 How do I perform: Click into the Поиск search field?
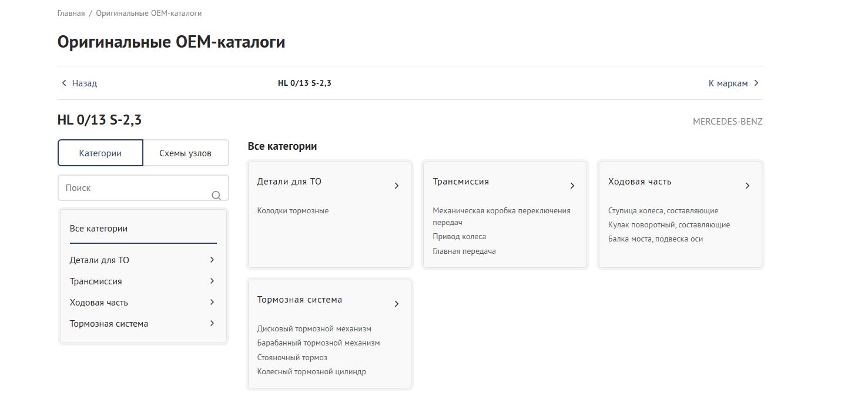pos(143,188)
